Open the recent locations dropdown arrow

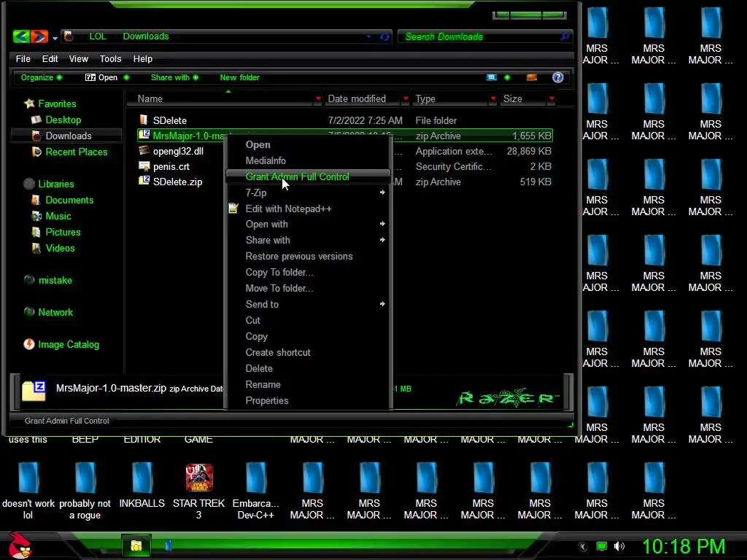[55, 38]
